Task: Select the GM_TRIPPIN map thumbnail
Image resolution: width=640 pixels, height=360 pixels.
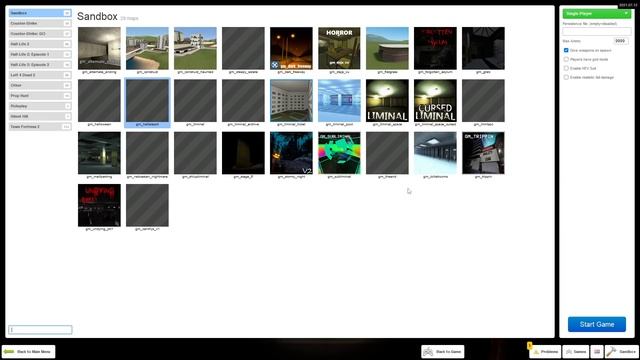Action: click(483, 153)
